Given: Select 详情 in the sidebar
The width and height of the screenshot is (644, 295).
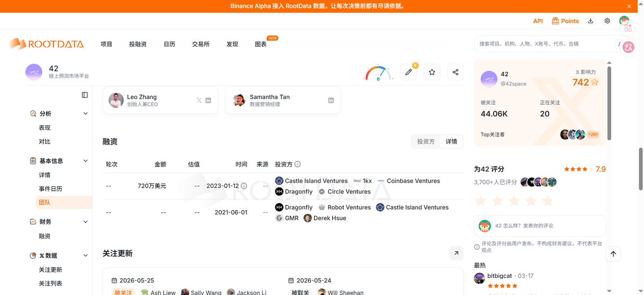Looking at the screenshot, I should click(45, 175).
